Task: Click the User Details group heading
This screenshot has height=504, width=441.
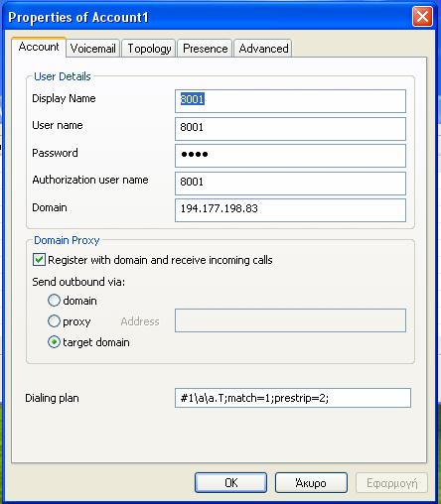Action: coord(63,76)
